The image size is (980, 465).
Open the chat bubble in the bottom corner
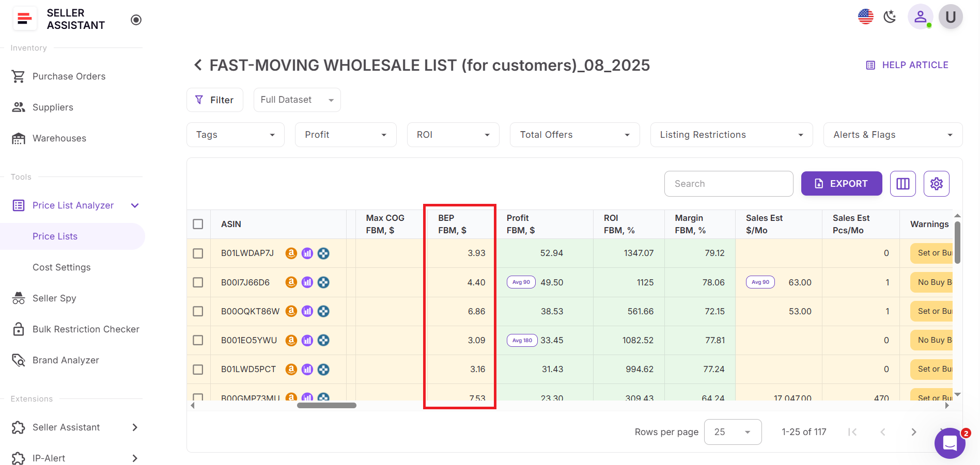pyautogui.click(x=950, y=443)
